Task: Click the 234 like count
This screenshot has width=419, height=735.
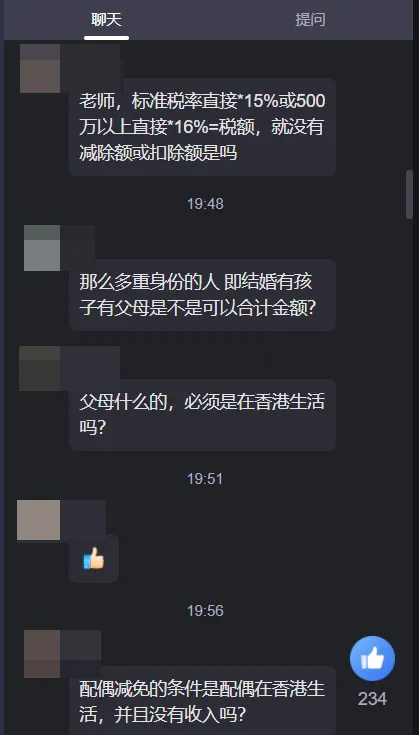Action: pos(372,699)
